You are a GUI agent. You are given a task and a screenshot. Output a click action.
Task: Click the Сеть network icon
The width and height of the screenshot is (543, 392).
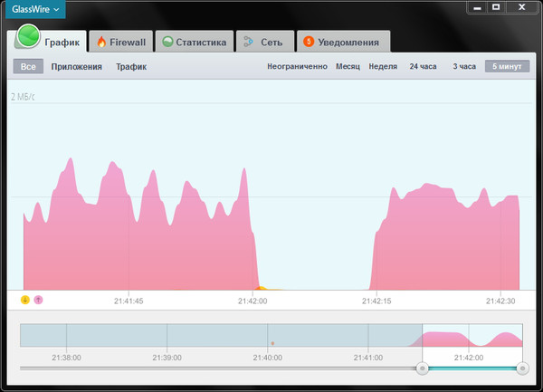[x=248, y=42]
